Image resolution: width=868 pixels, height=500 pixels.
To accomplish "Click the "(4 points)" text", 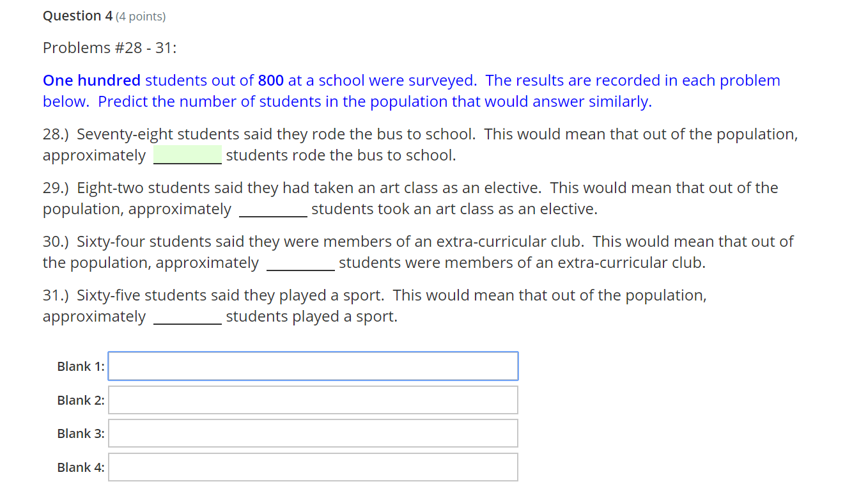I will click(x=141, y=17).
